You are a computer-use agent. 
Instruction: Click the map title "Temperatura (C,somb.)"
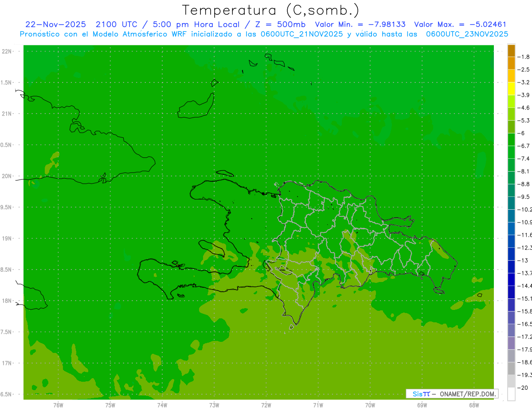click(x=271, y=10)
